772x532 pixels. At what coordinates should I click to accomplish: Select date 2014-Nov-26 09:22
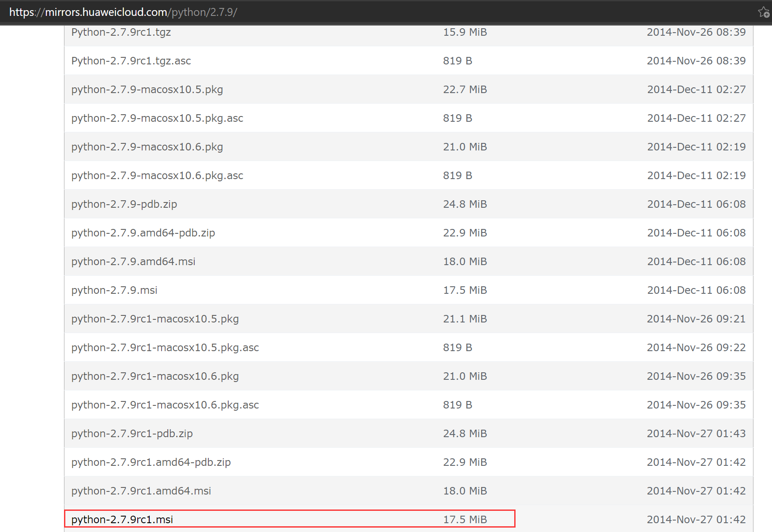click(696, 348)
